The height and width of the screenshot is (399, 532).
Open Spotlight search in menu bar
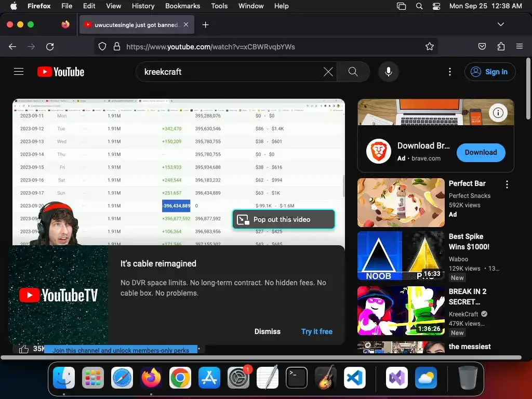[419, 6]
